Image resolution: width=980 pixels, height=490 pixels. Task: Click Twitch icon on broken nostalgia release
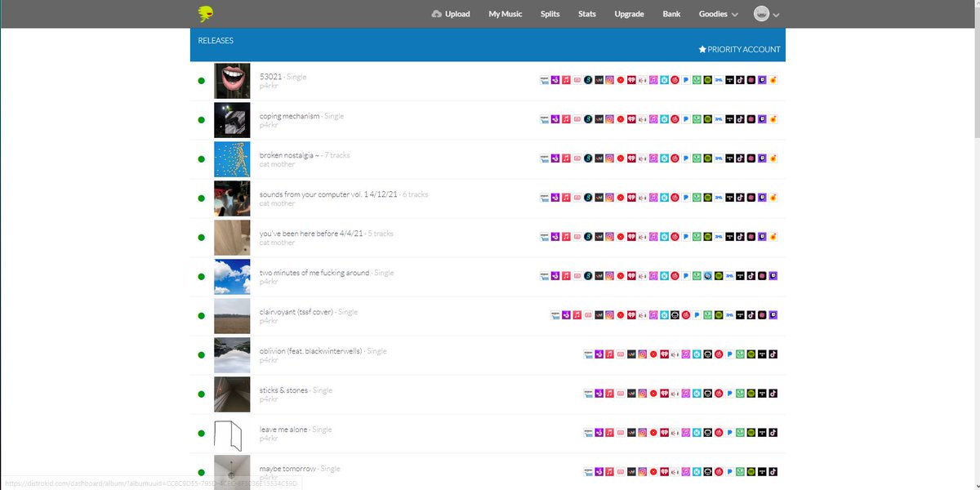(x=762, y=158)
